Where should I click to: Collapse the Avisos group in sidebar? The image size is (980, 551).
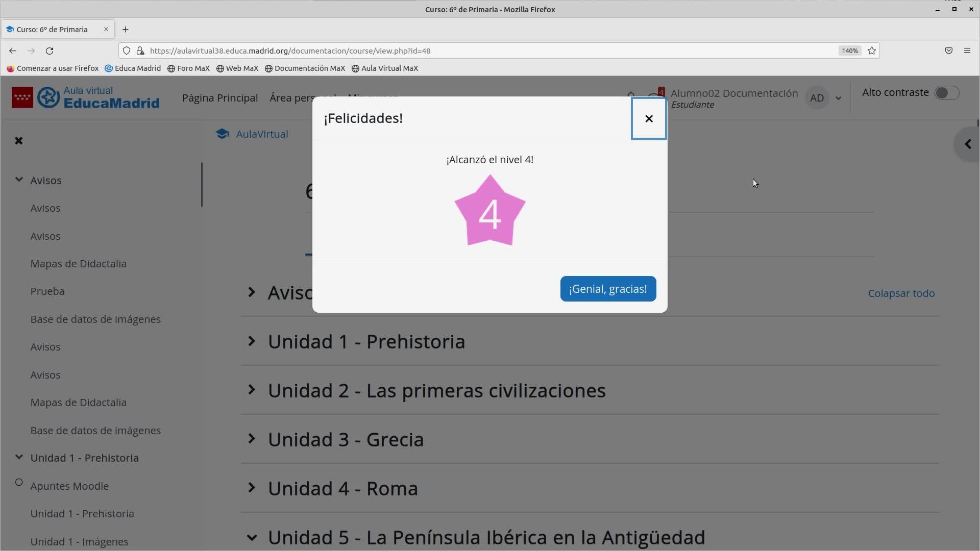click(x=19, y=180)
